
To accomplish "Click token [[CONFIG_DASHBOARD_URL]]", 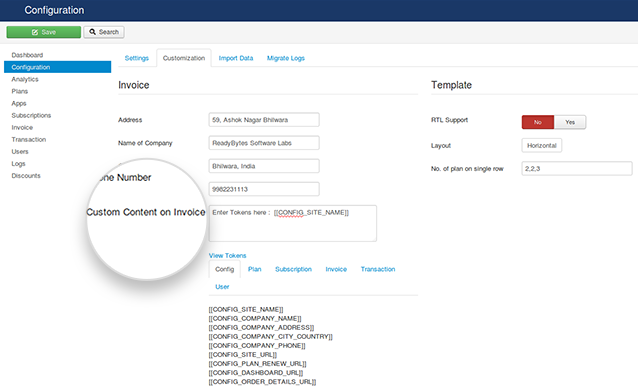I will point(256,373).
